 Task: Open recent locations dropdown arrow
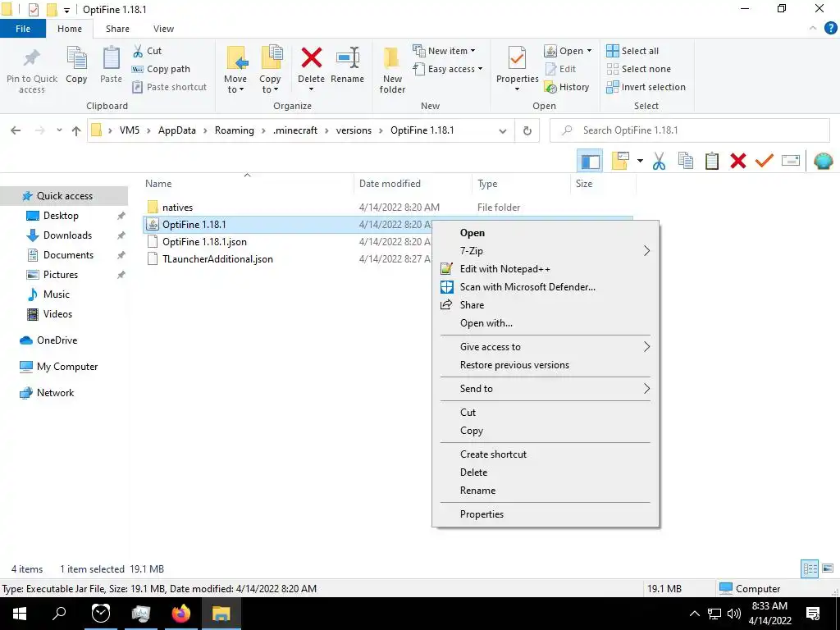(59, 130)
